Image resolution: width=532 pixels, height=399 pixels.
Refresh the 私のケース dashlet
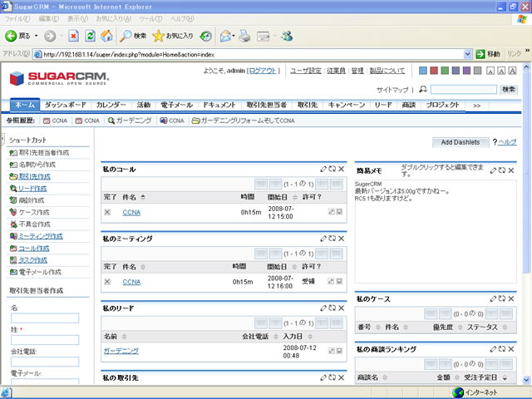(502, 298)
